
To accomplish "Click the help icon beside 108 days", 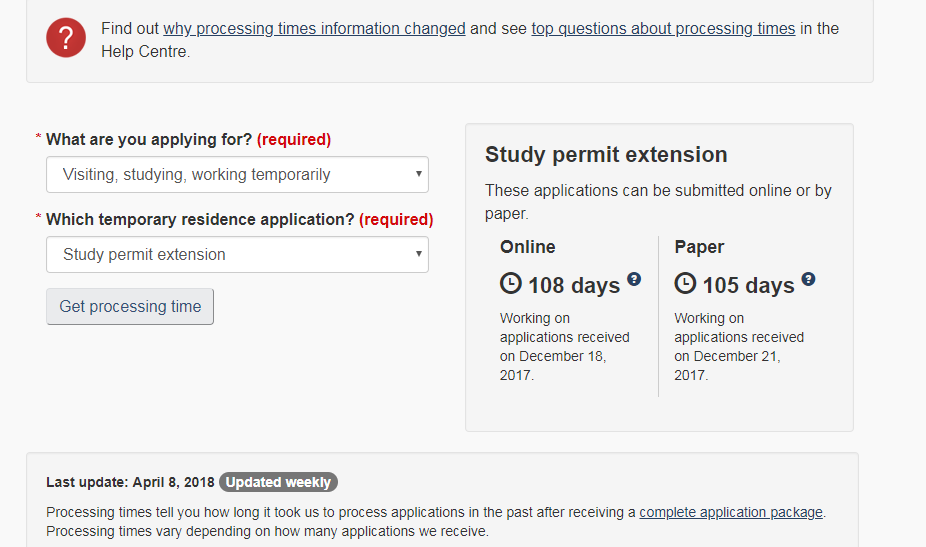I will [x=634, y=279].
